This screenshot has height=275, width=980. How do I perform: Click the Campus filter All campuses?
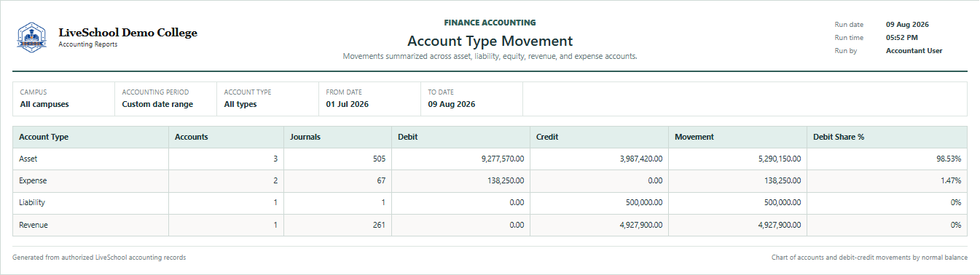coord(44,105)
